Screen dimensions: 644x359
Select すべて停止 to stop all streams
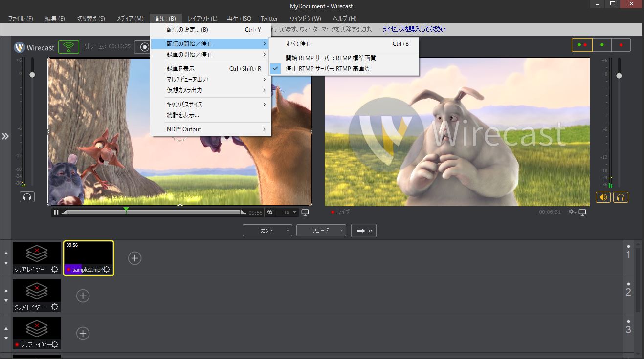click(x=345, y=44)
